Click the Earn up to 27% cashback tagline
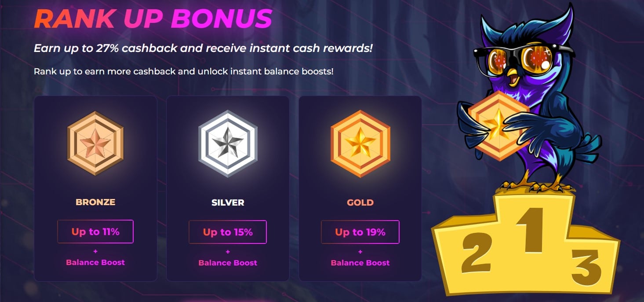The height and width of the screenshot is (302, 644). 203,48
